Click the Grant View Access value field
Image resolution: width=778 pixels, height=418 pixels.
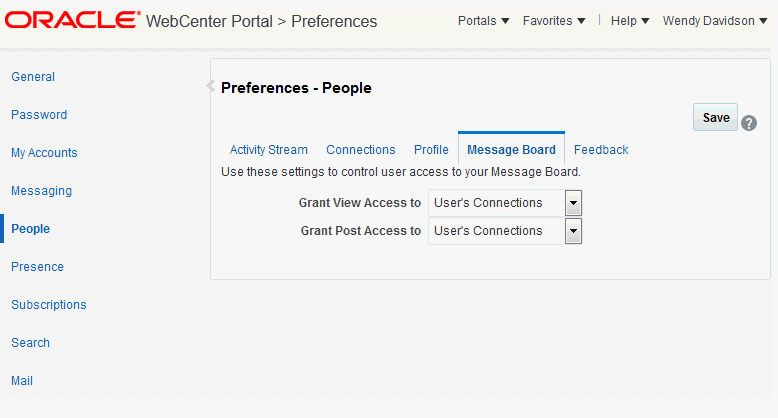pos(496,203)
